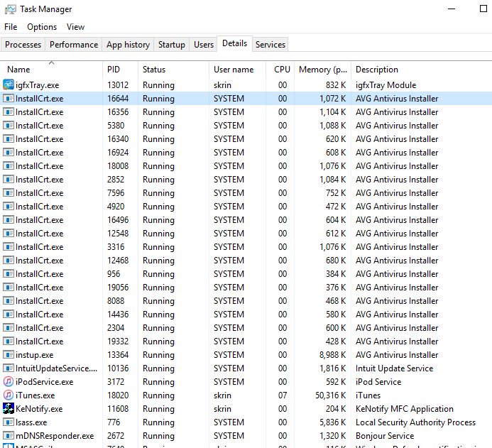This screenshot has height=448, width=492.
Task: Click the igfxTray.exe process icon
Action: (8, 84)
